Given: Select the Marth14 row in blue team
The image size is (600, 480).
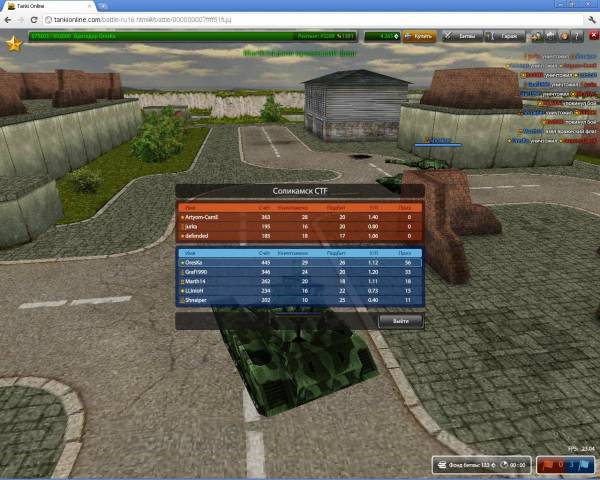Looking at the screenshot, I should click(x=300, y=281).
